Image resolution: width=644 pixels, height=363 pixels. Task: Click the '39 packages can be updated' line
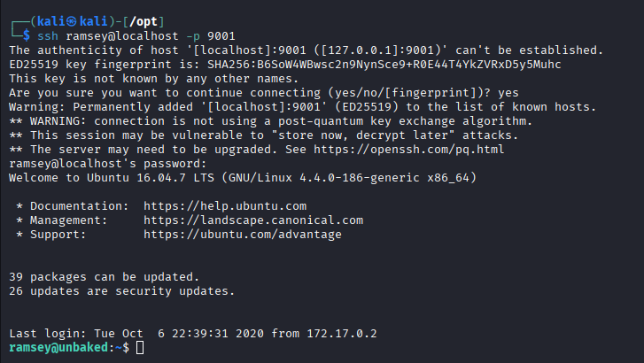[103, 276]
